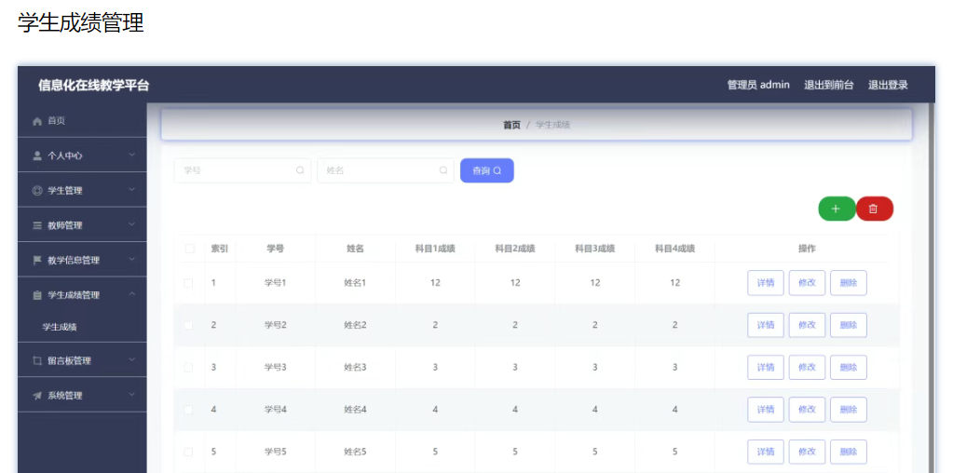Click the clipboard icon beside 学生成绩管理
Screen dimensions: 980x473
pos(37,295)
